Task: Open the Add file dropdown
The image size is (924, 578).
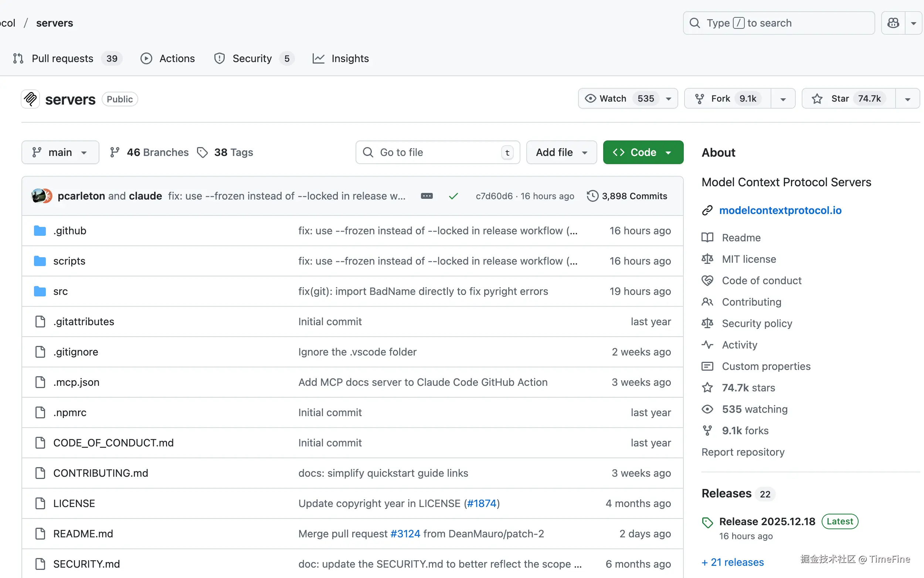Action: [561, 153]
